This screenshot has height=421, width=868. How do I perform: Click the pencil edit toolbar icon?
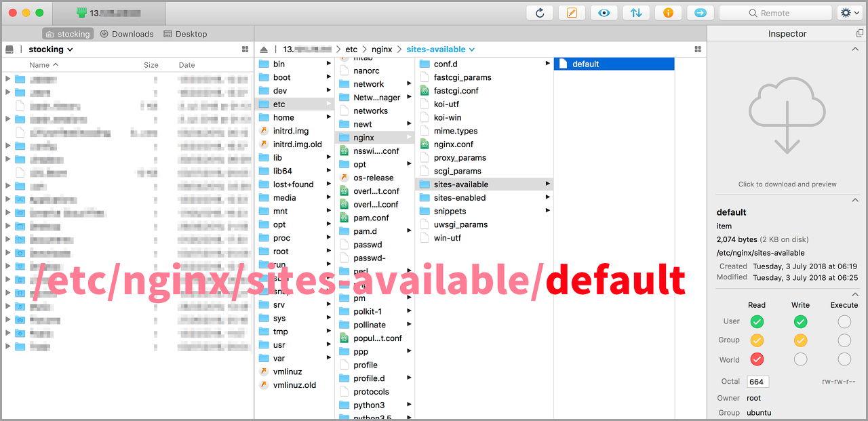[572, 13]
